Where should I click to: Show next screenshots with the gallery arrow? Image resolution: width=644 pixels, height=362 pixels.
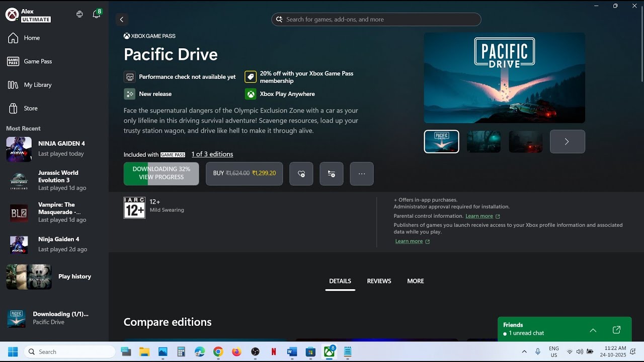coord(567,142)
